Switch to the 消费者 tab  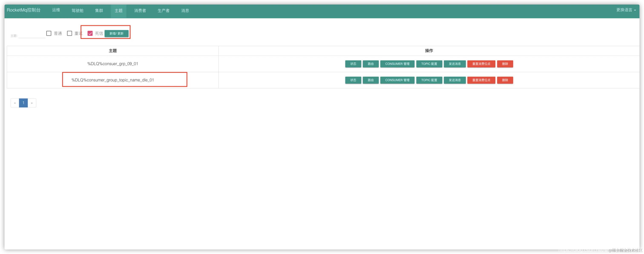140,10
